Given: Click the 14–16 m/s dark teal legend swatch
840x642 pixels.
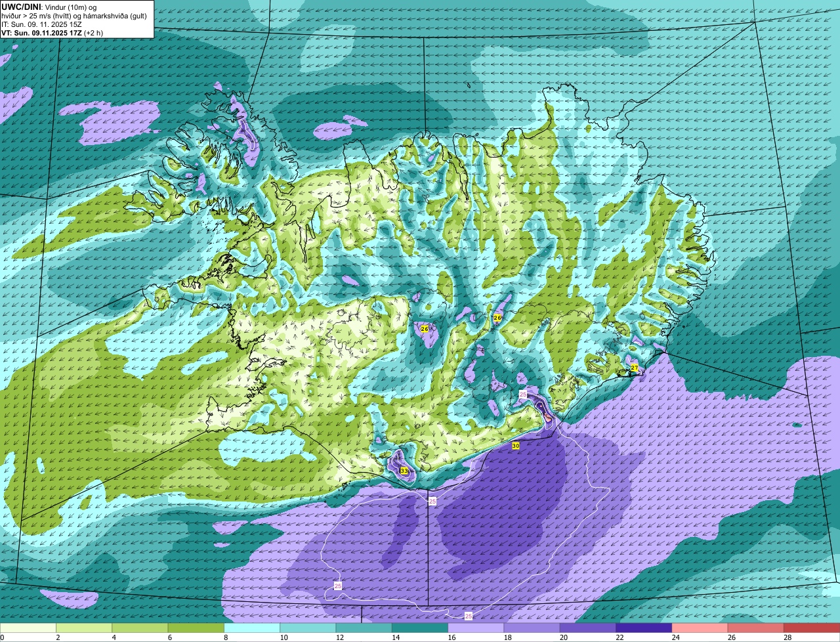Looking at the screenshot, I should [420, 628].
